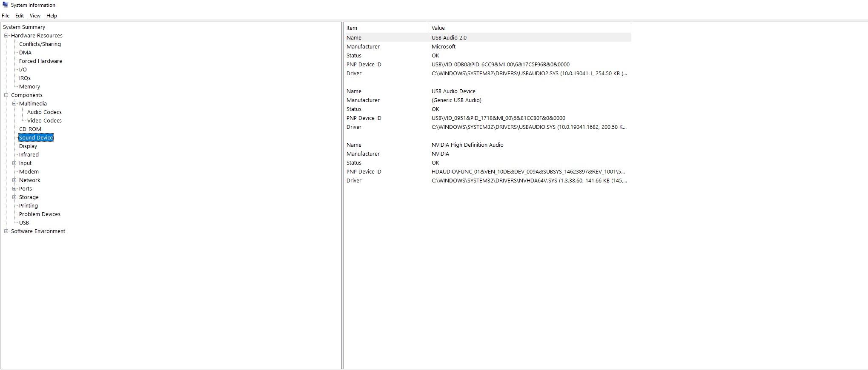Expand the Software Environment node
Viewport: 868px width, 370px height.
6,231
